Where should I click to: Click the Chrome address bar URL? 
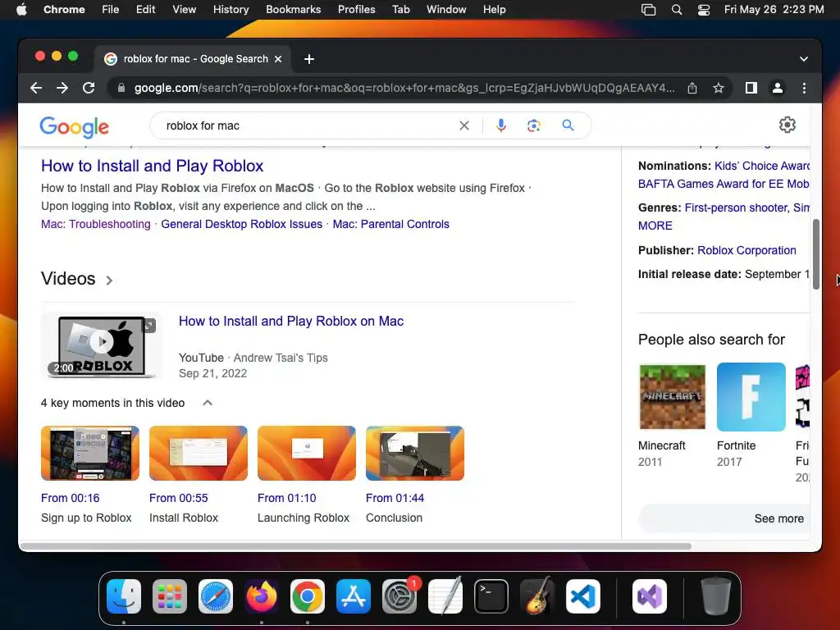point(404,88)
